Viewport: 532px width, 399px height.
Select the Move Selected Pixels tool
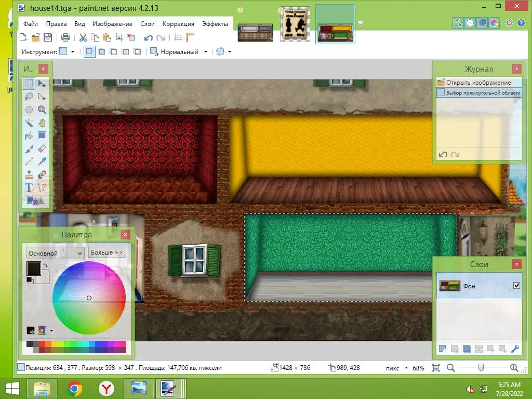point(42,83)
